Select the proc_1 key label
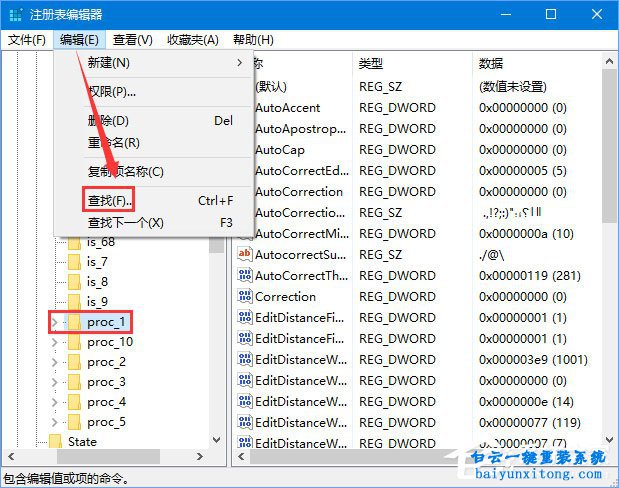This screenshot has width=619, height=488. coord(106,322)
